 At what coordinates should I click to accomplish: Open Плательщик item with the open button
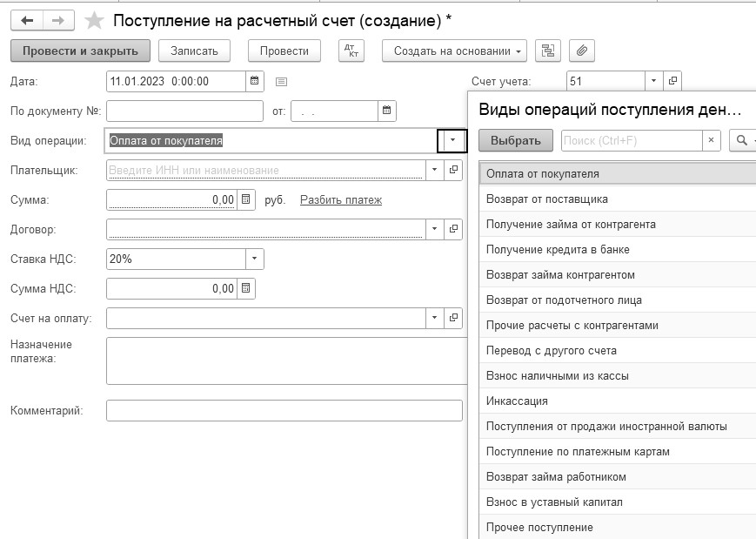[x=453, y=170]
